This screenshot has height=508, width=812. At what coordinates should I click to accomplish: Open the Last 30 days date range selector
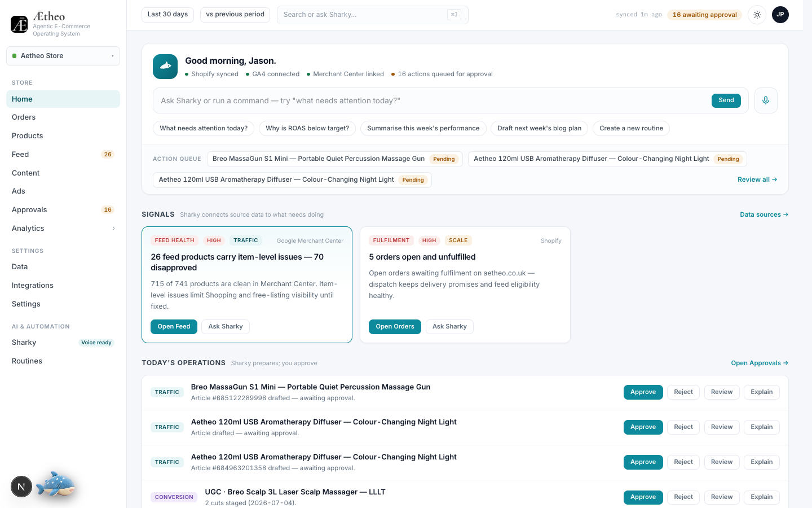point(167,15)
